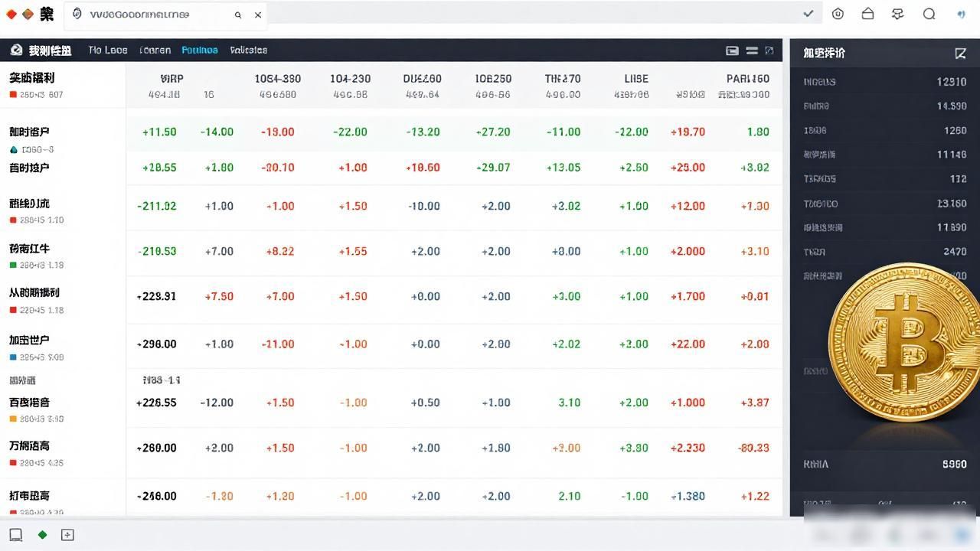Select the "12310" value in right panel
The width and height of the screenshot is (980, 551).
tap(952, 82)
